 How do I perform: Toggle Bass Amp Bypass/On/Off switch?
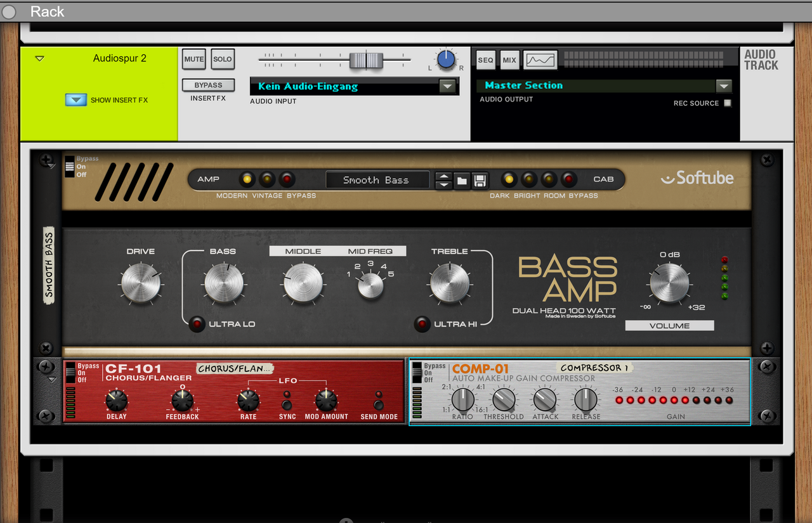70,167
